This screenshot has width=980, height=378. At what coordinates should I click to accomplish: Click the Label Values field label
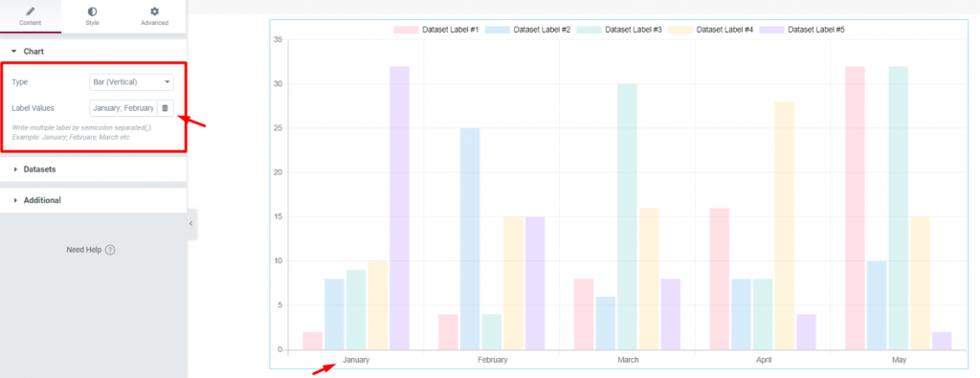[x=33, y=108]
